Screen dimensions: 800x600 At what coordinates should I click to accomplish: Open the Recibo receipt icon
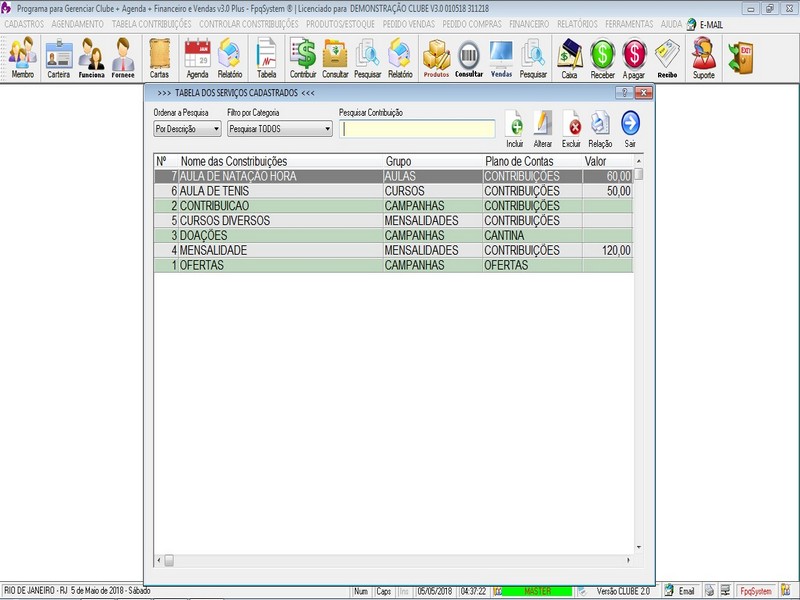coord(667,58)
